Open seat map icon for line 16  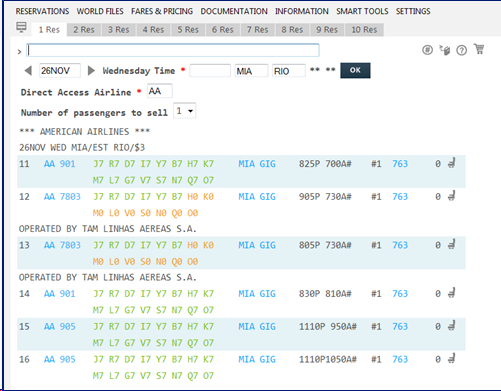pos(451,358)
